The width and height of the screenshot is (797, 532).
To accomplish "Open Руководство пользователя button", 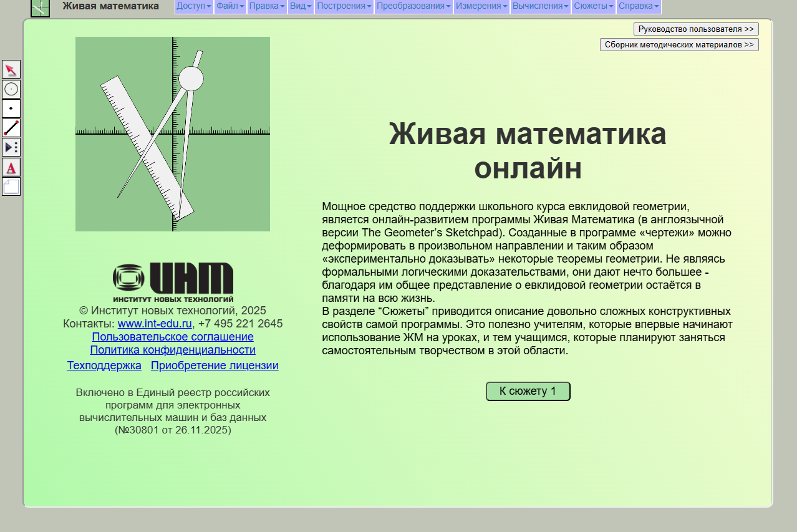I will [x=696, y=29].
